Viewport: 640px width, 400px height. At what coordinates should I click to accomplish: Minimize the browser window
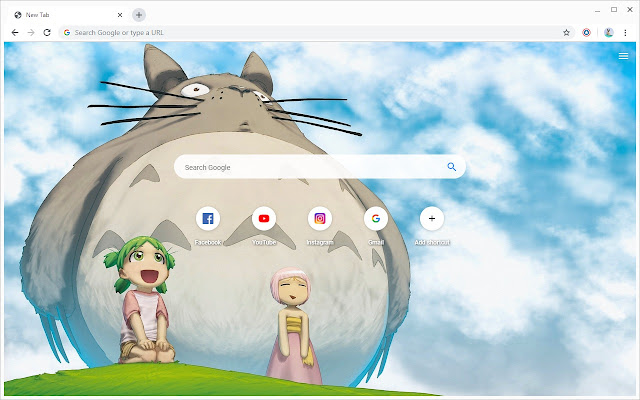(598, 10)
